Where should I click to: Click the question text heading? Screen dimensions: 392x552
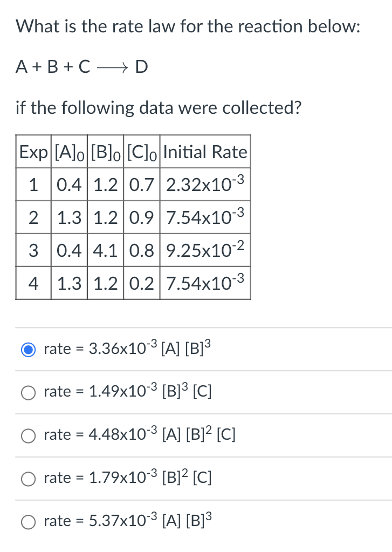190,26
